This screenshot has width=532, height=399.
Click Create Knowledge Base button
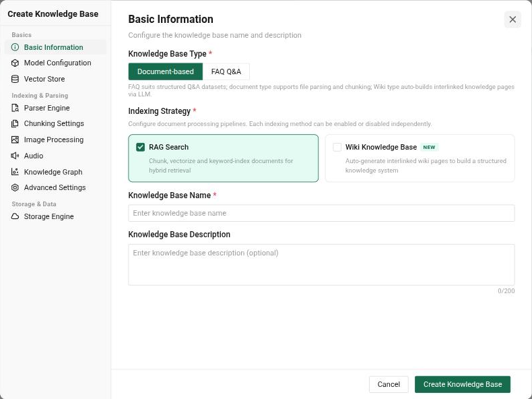coord(463,384)
